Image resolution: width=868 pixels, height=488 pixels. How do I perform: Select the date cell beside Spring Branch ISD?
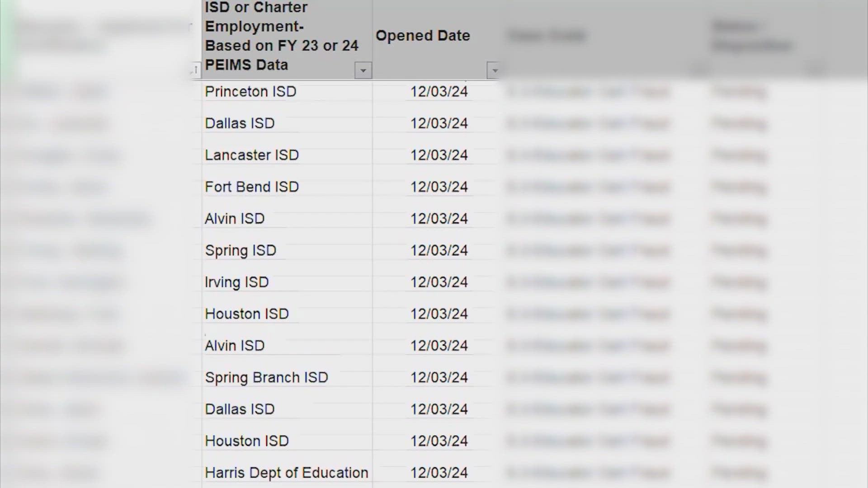pyautogui.click(x=436, y=377)
